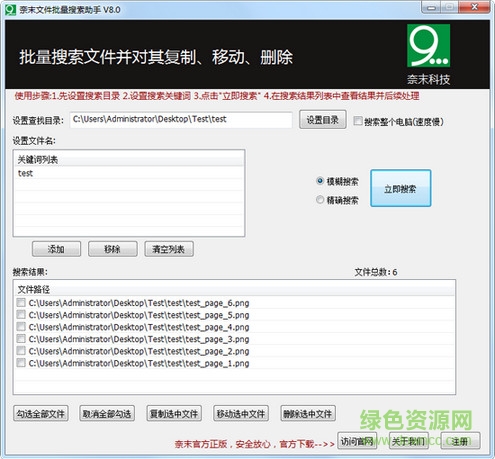Click the 勾选全部文件 button

[x=41, y=414]
